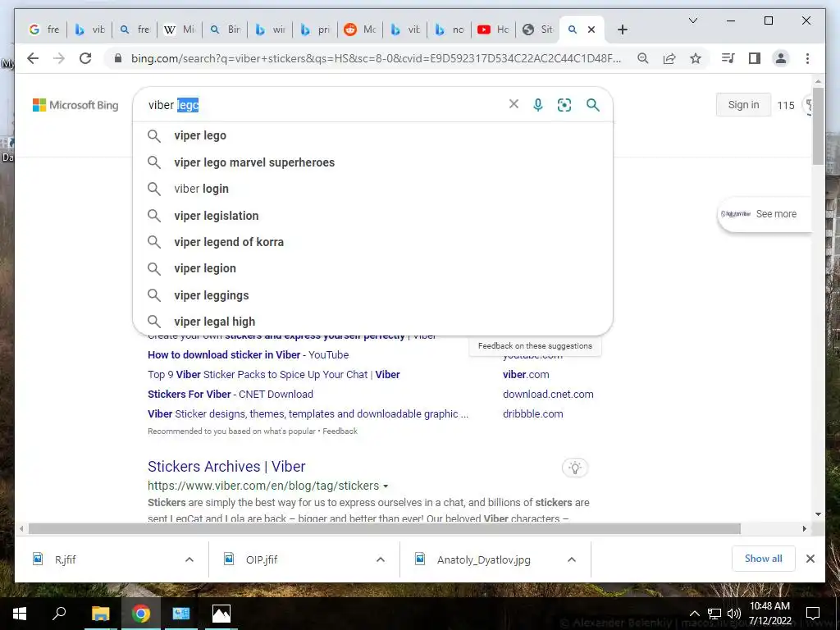Click 'See more' Rakuten Viber card

(765, 214)
